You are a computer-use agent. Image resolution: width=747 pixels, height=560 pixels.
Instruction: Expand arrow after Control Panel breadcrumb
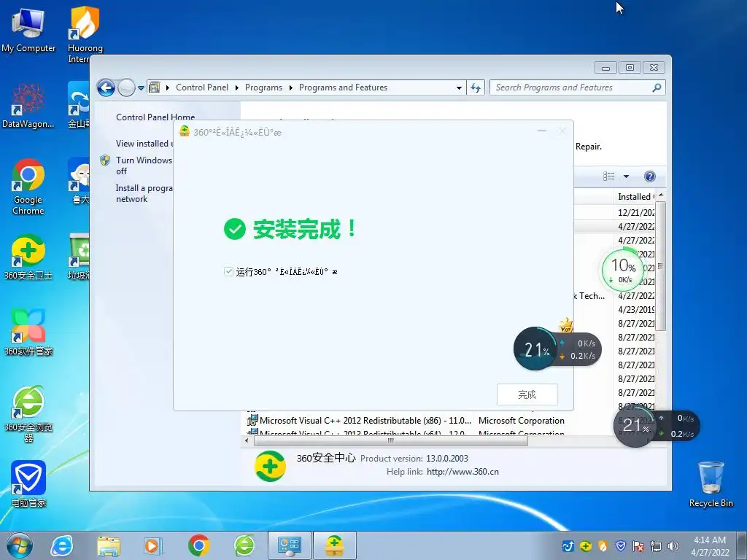point(237,87)
